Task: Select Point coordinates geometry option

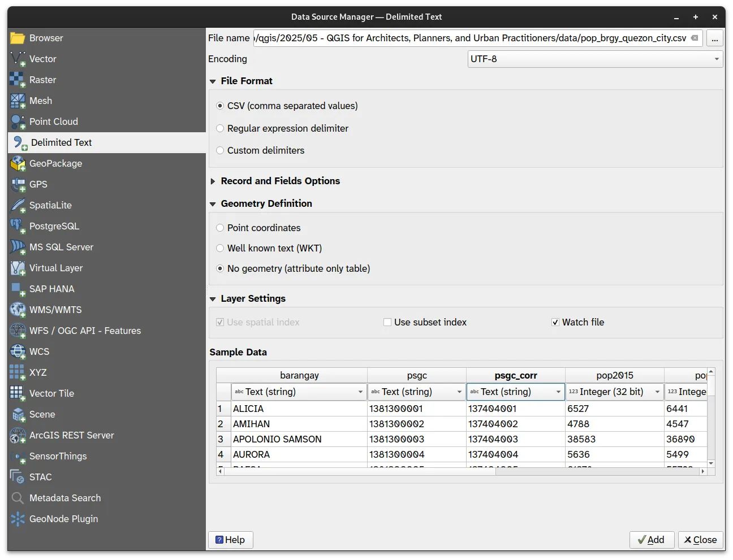Action: [221, 228]
